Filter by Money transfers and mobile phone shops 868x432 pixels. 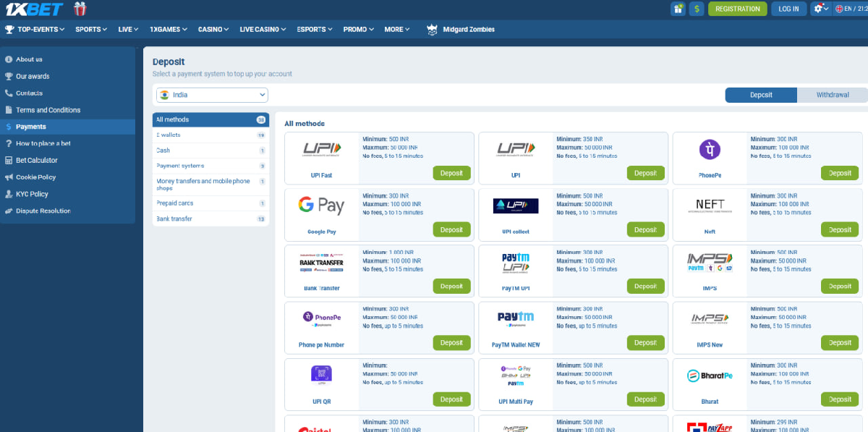click(x=210, y=185)
